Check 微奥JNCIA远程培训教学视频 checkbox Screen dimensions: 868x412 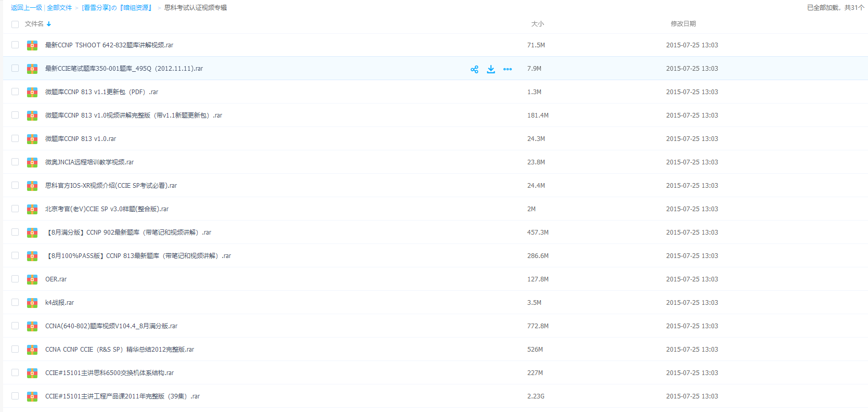pos(15,162)
